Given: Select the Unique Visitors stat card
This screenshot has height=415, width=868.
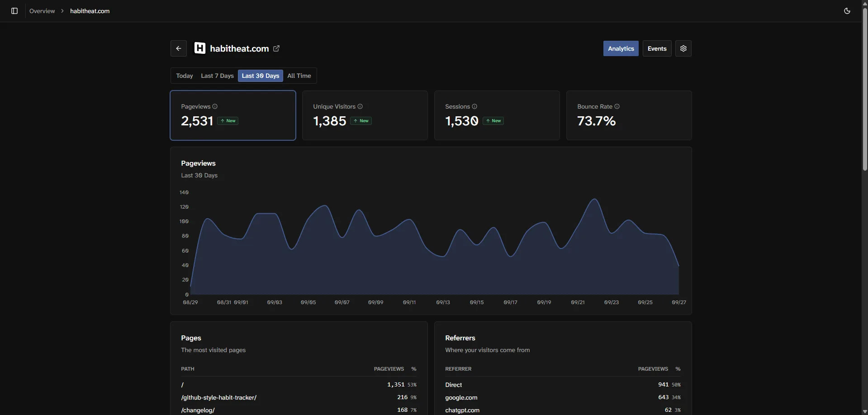Looking at the screenshot, I should [365, 115].
